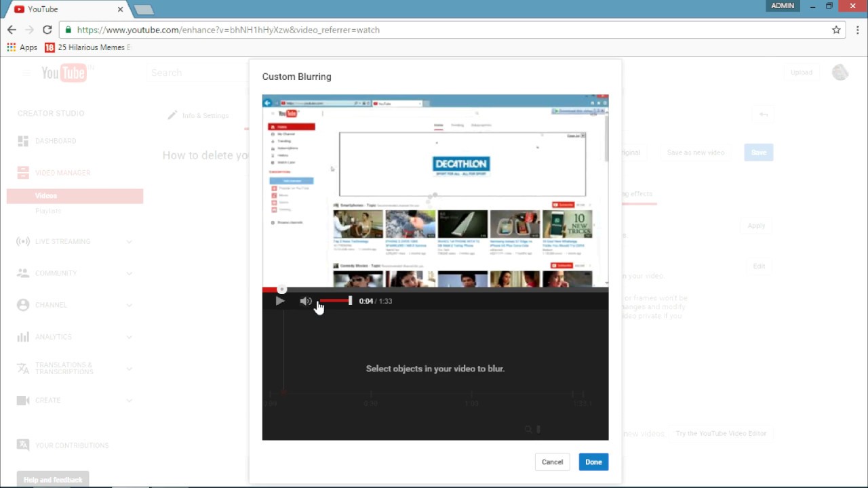The width and height of the screenshot is (868, 488).
Task: Open the Apps bookmarks shortcut
Action: pos(22,47)
